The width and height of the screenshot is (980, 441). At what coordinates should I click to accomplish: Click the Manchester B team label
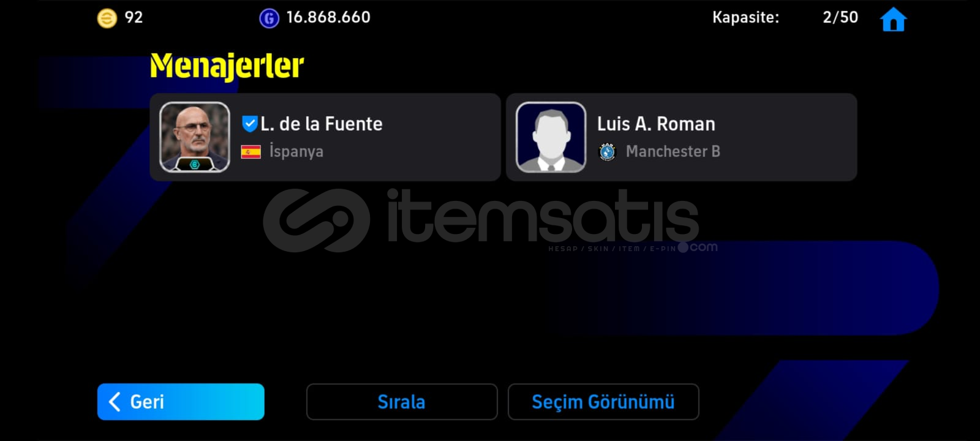click(673, 151)
